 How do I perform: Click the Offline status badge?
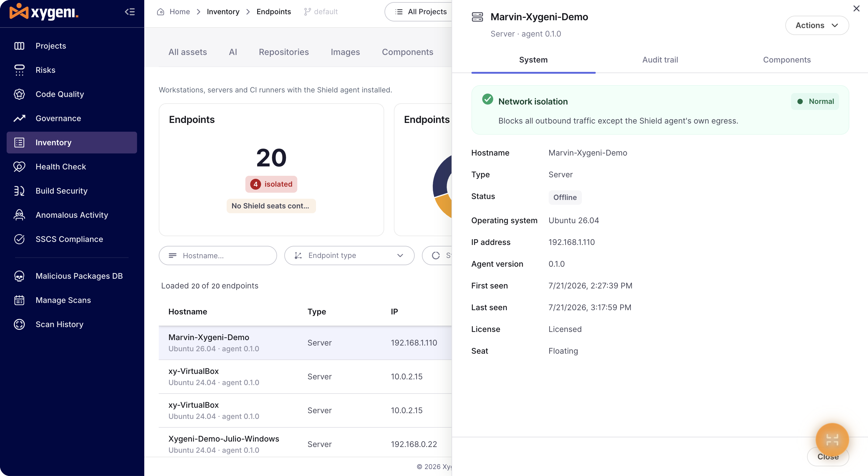(565, 198)
